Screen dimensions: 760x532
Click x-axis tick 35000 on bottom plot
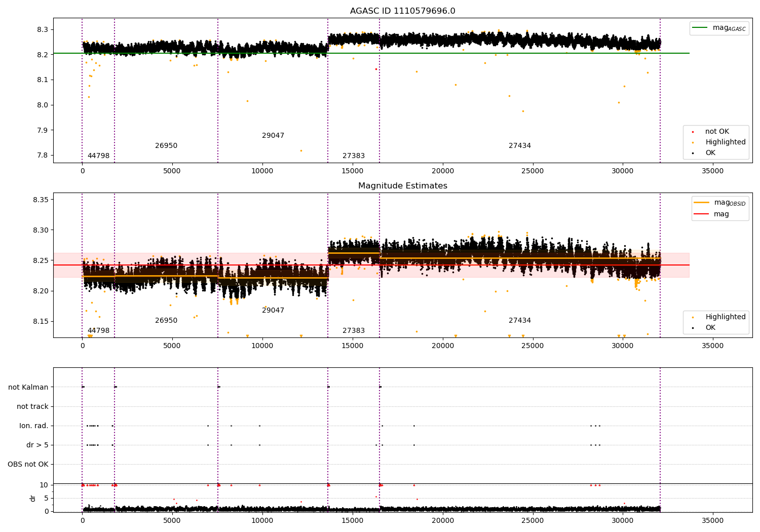[712, 520]
